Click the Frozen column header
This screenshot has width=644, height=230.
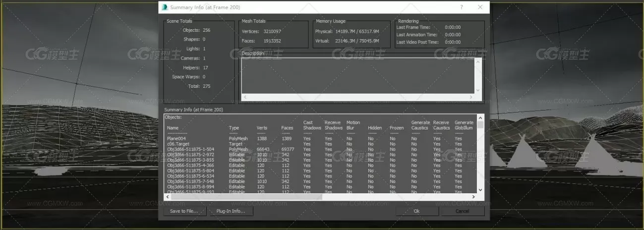pos(397,128)
